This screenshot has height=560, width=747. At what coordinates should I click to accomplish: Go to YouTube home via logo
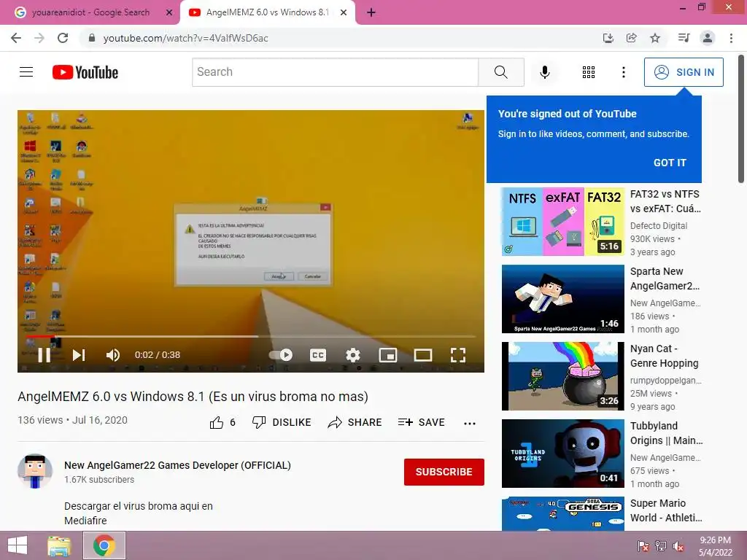[85, 72]
